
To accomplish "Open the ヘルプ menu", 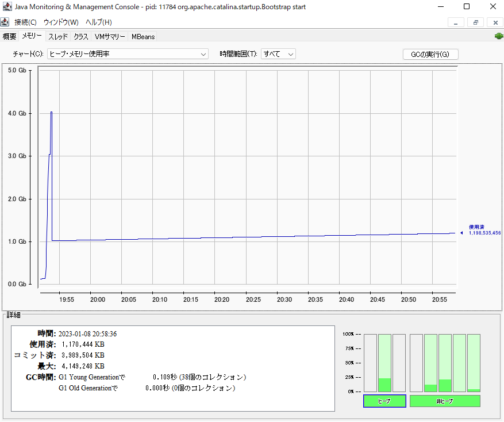I will pyautogui.click(x=98, y=22).
